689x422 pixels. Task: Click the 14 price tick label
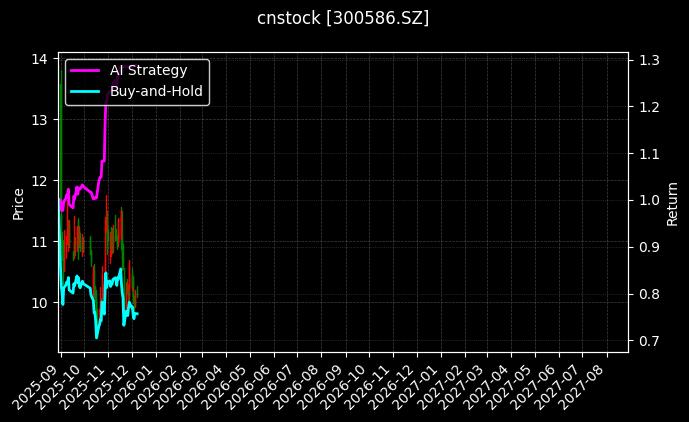[x=39, y=59]
